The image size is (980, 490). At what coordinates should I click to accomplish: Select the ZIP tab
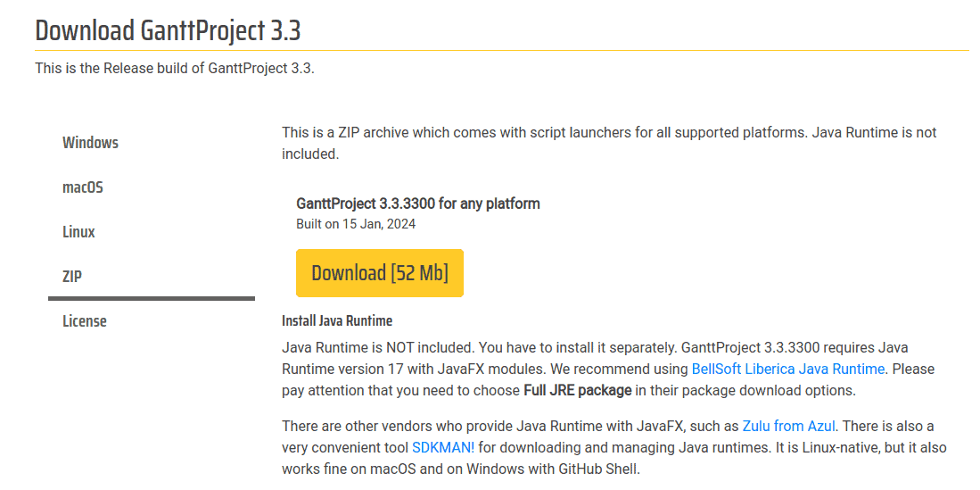(72, 277)
